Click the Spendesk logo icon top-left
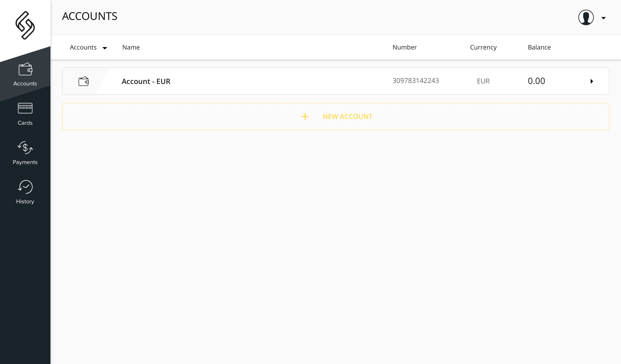 point(25,26)
